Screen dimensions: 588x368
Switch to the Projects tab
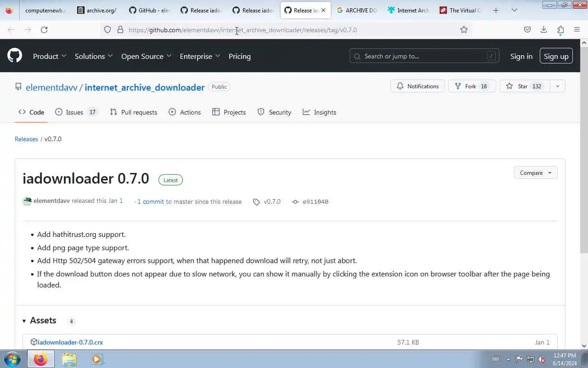point(229,112)
